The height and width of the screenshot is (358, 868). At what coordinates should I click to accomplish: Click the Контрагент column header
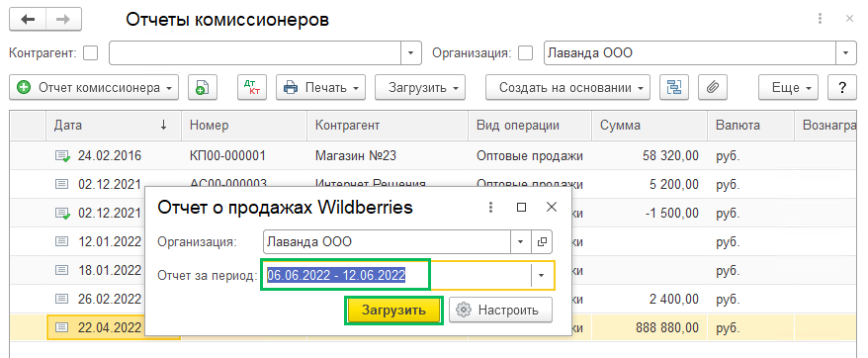(x=389, y=126)
